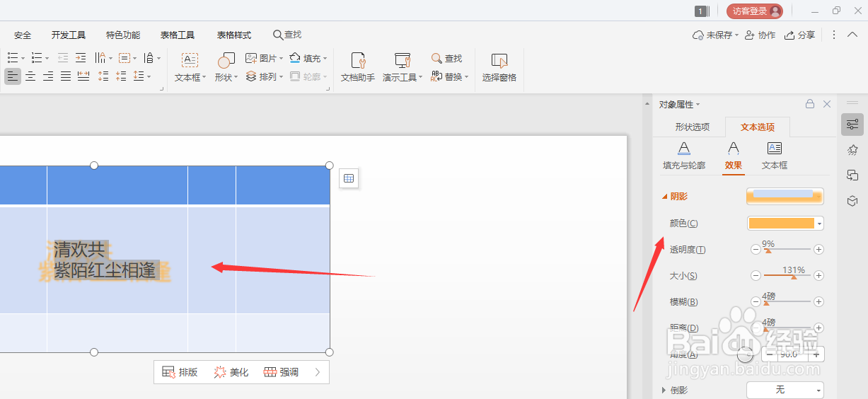The image size is (868, 399).
Task: Click the 大小 size slider
Action: pos(787,275)
